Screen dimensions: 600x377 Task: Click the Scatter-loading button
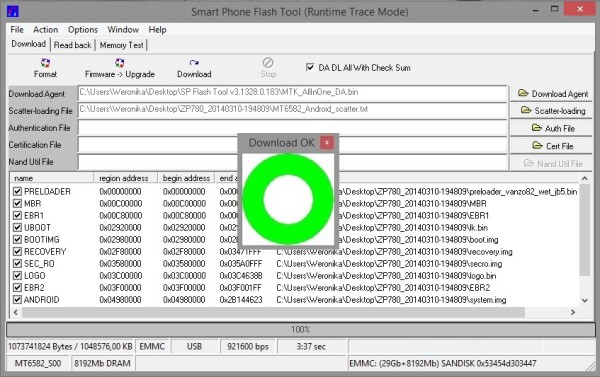point(551,111)
